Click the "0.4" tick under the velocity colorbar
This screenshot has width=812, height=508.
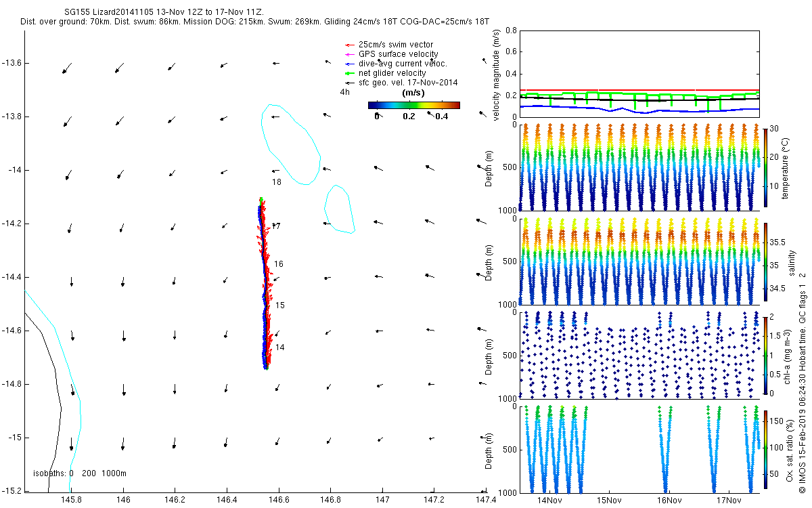(441, 116)
